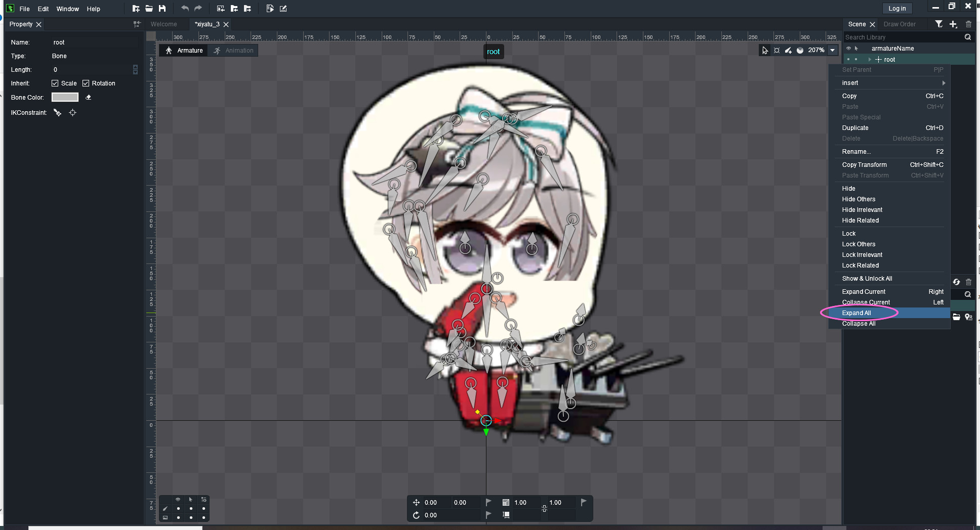
Task: Toggle visibility eye for armatureName
Action: [x=848, y=49]
